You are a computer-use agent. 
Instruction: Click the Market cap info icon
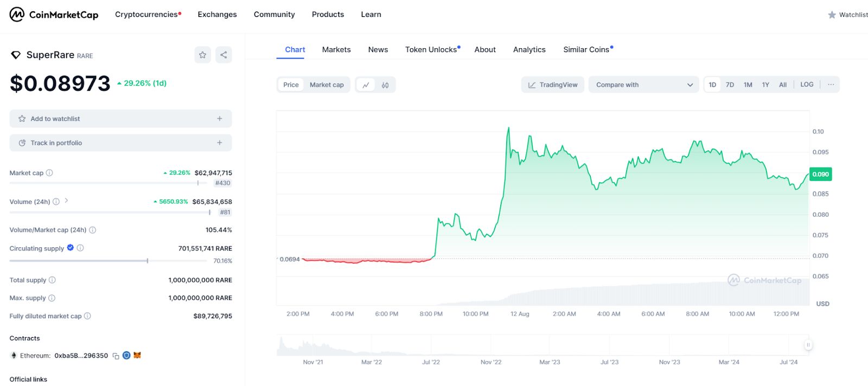click(49, 173)
